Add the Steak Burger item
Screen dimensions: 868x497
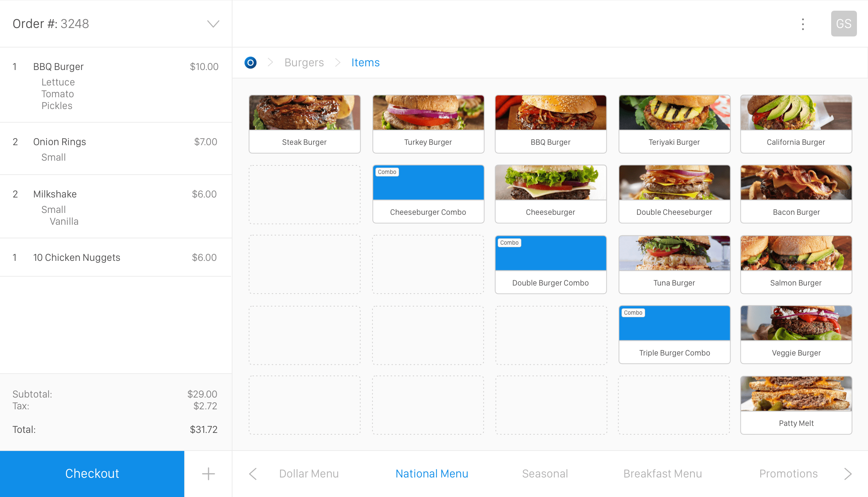click(304, 124)
